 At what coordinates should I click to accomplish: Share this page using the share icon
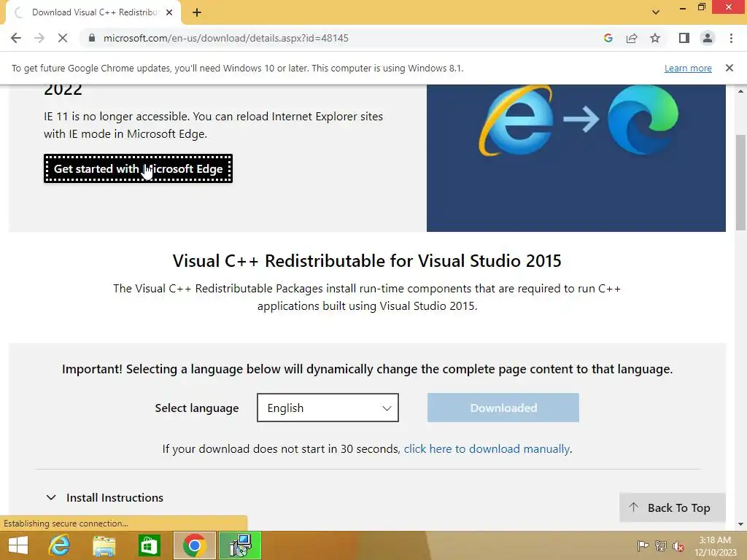tap(632, 38)
